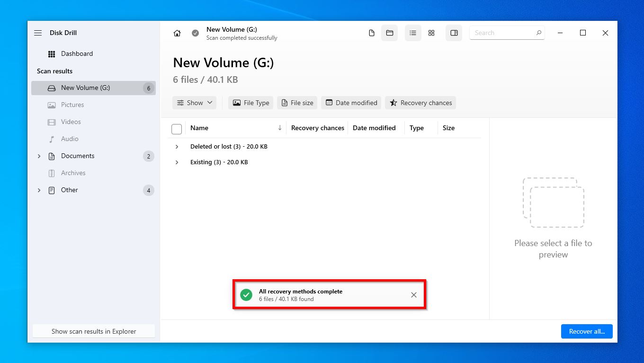Toggle the preview panel icon
This screenshot has width=644, height=363.
pyautogui.click(x=454, y=33)
